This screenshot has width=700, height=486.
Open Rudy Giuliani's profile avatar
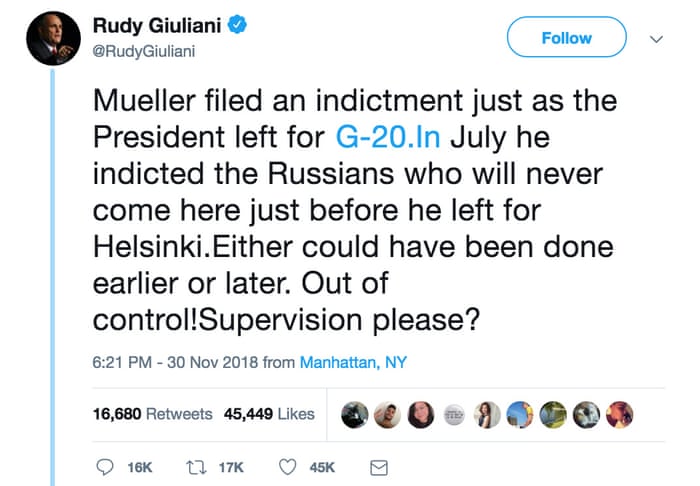click(x=53, y=38)
